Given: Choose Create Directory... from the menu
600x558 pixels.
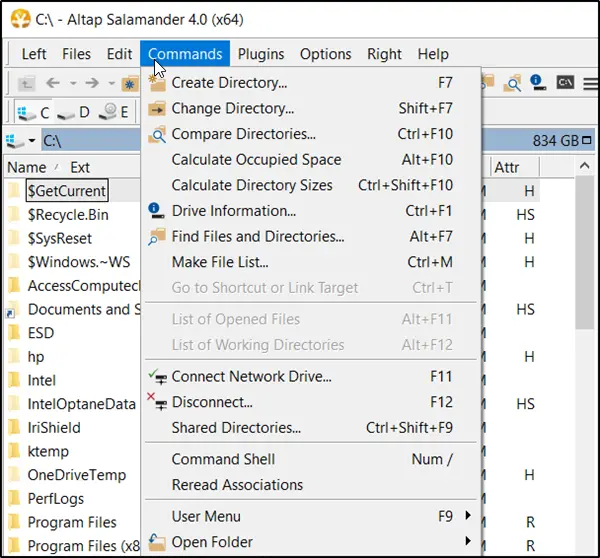Looking at the screenshot, I should point(311,83).
